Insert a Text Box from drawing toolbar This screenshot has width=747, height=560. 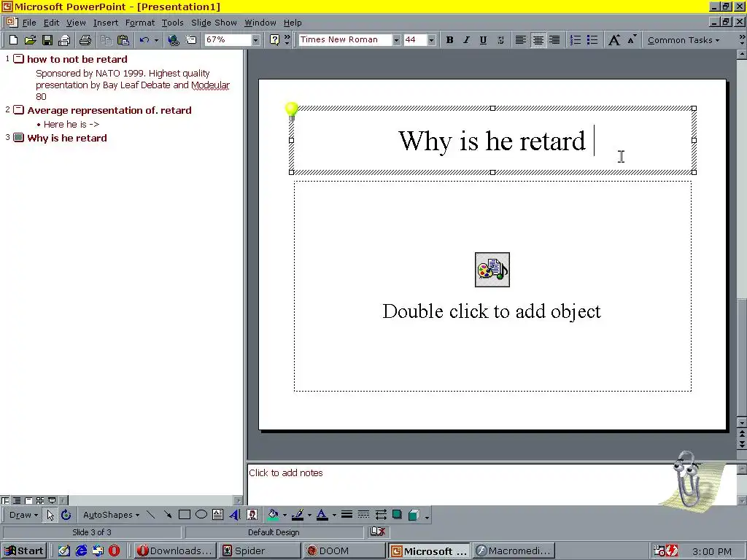pyautogui.click(x=217, y=515)
